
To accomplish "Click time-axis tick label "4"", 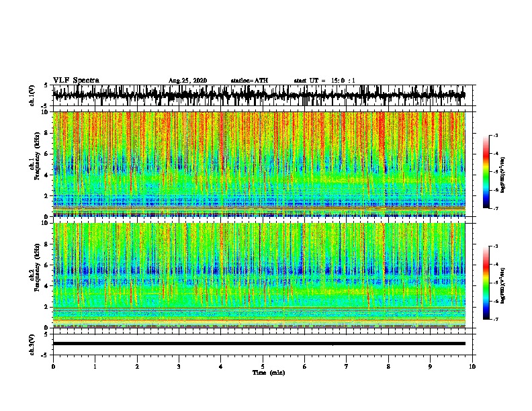I will 221,367.
